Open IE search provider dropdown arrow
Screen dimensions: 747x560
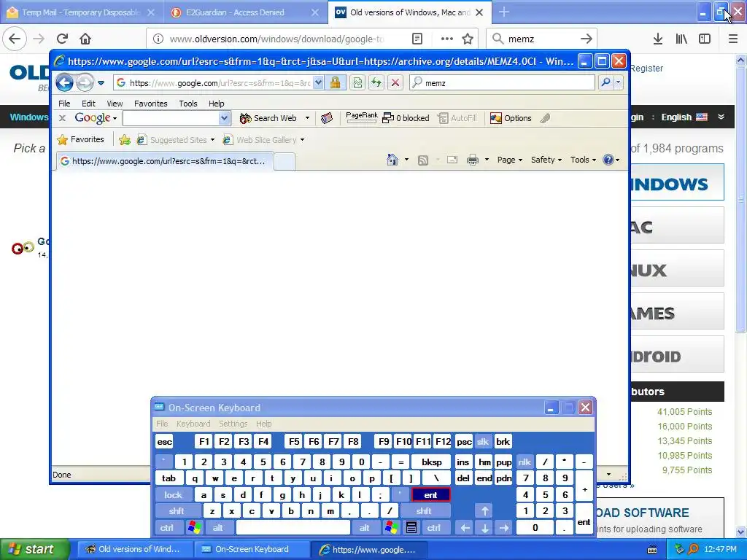619,83
